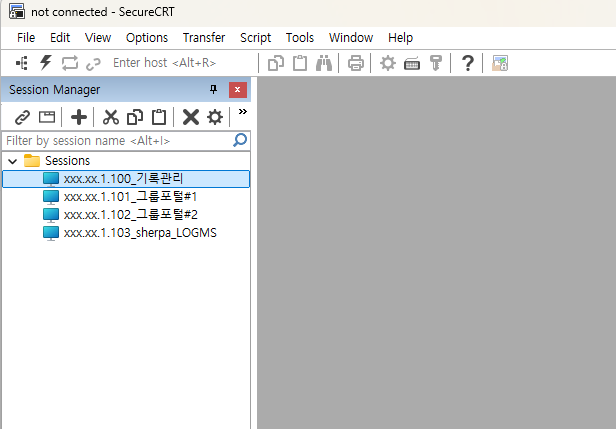Launch SecureFX icon at toolbar end

500,63
